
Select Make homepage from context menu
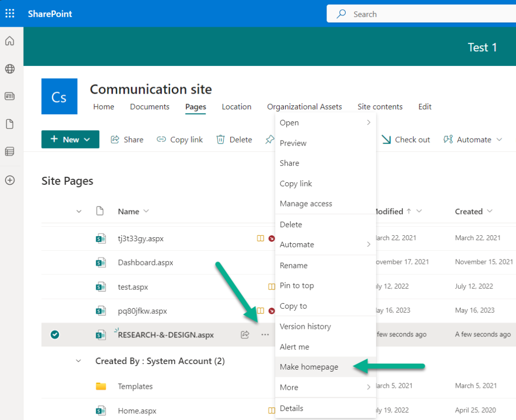[309, 367]
